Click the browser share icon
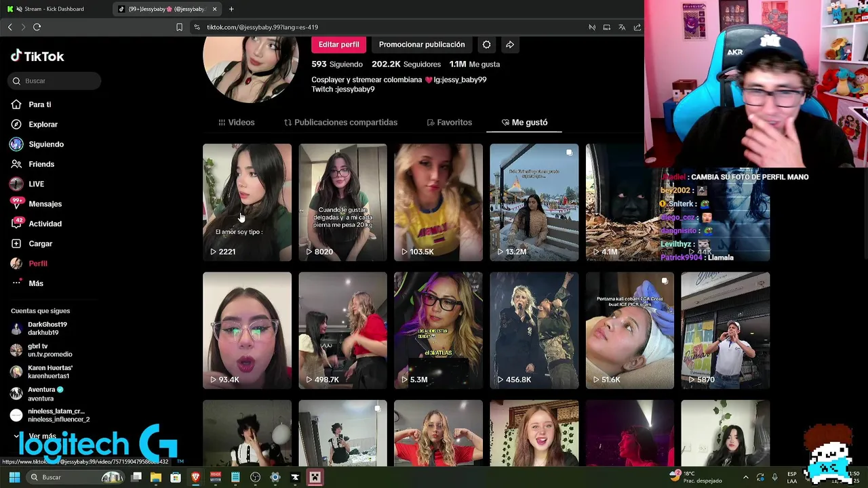This screenshot has width=868, height=488. coord(637,27)
